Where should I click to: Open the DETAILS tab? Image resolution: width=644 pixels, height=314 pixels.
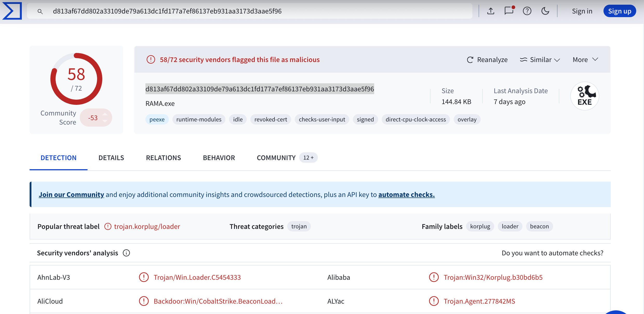click(x=111, y=158)
